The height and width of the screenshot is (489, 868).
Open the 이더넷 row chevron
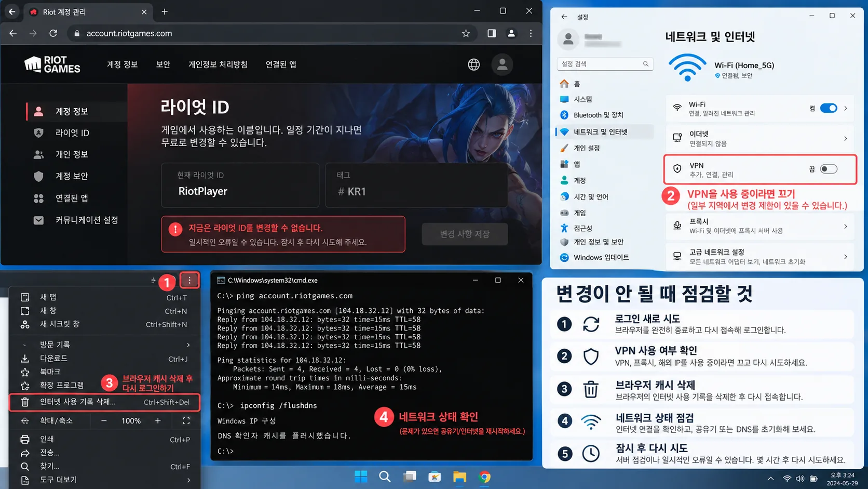pyautogui.click(x=846, y=138)
